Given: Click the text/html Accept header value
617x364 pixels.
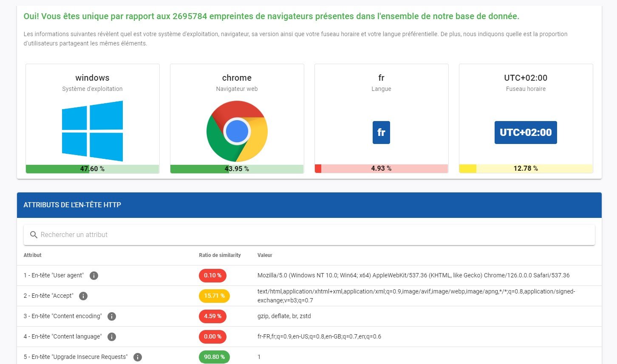Looking at the screenshot, I should tap(416, 296).
